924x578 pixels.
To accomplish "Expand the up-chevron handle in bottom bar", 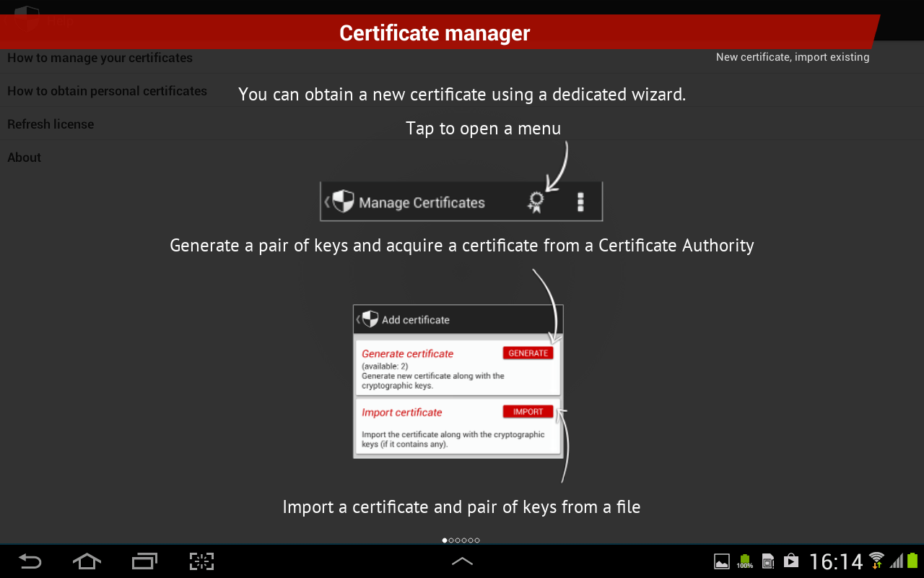I will [x=462, y=561].
